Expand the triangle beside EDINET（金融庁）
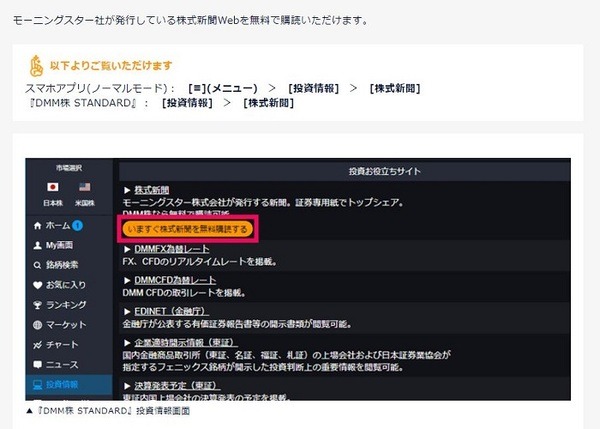The width and height of the screenshot is (600, 429). tap(127, 312)
